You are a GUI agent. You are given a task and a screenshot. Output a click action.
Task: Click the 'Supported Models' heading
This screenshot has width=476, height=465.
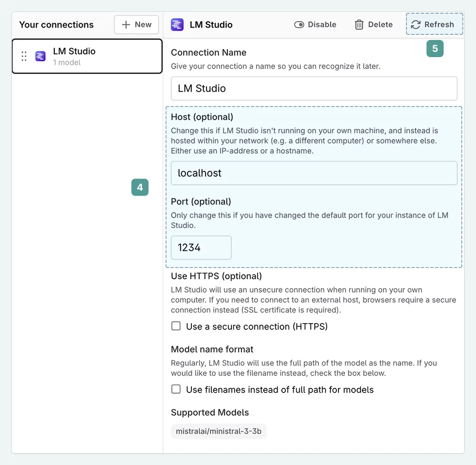pos(210,413)
